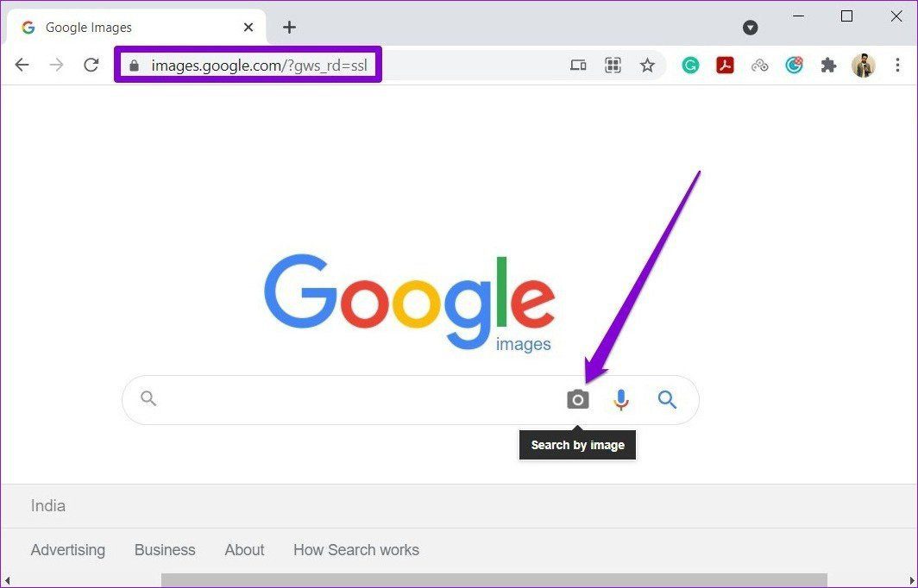Start voice search with microphone icon
The width and height of the screenshot is (918, 588).
click(x=621, y=399)
